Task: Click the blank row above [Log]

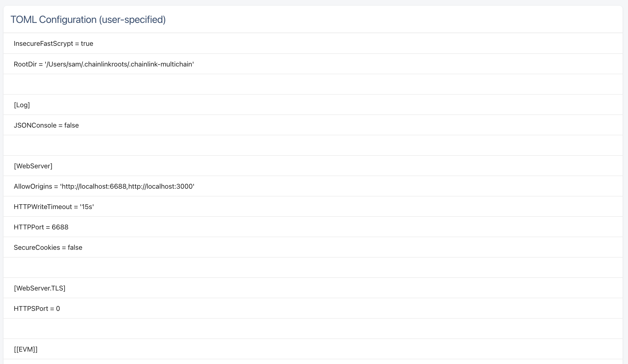Action: 313,84
